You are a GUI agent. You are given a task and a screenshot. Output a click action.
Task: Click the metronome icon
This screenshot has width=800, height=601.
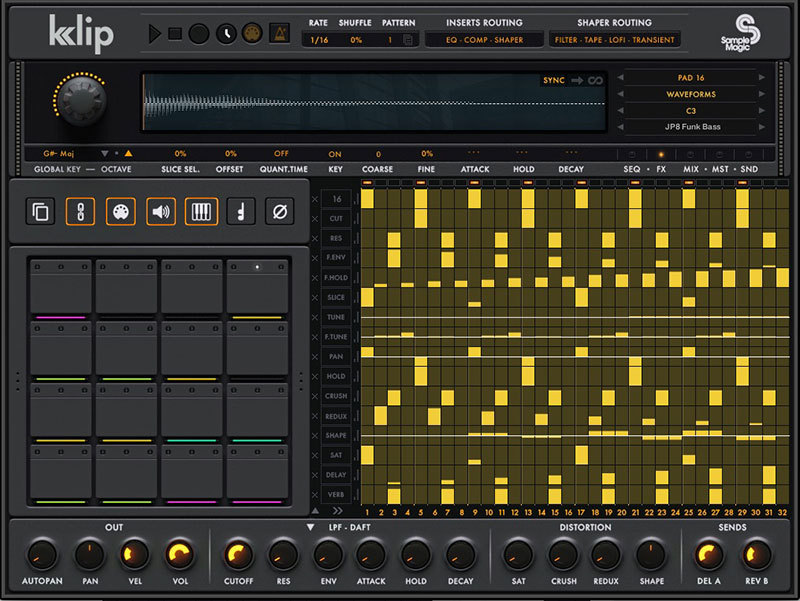pos(280,34)
